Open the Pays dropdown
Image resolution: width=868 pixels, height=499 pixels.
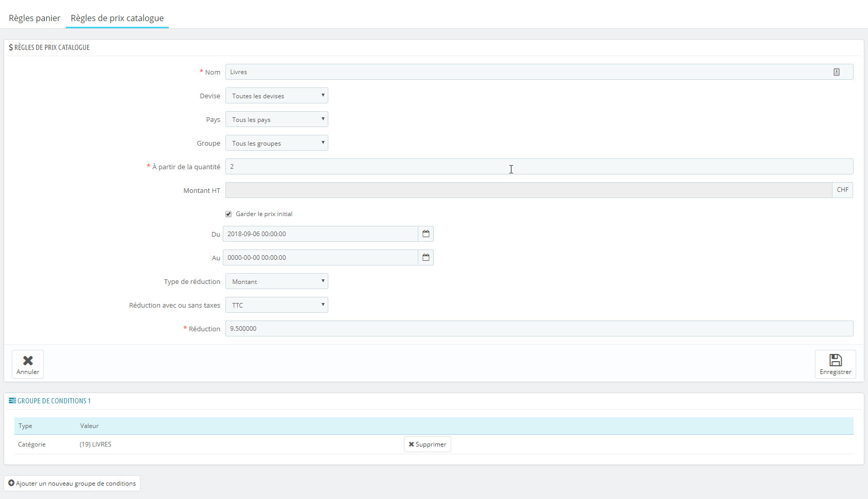[277, 119]
